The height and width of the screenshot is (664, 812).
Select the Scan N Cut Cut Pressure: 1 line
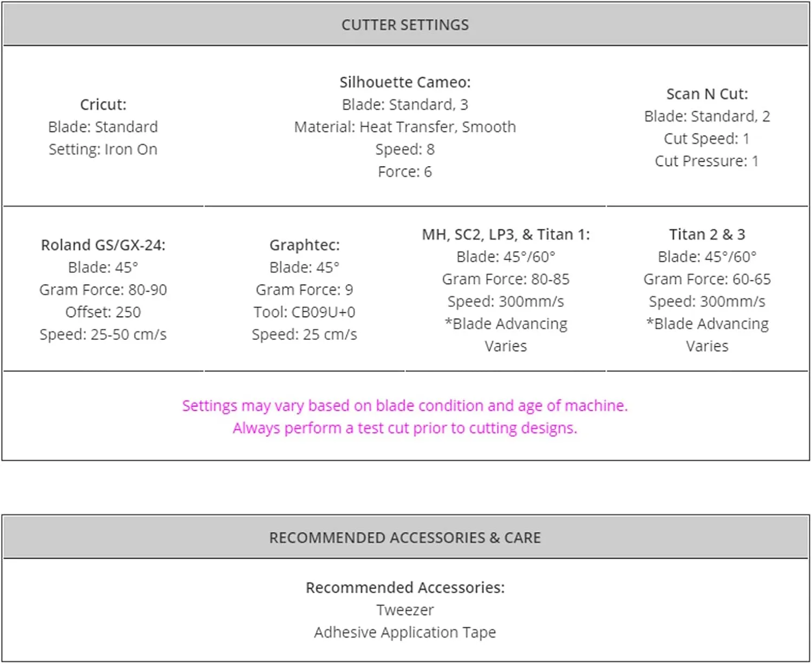click(707, 161)
